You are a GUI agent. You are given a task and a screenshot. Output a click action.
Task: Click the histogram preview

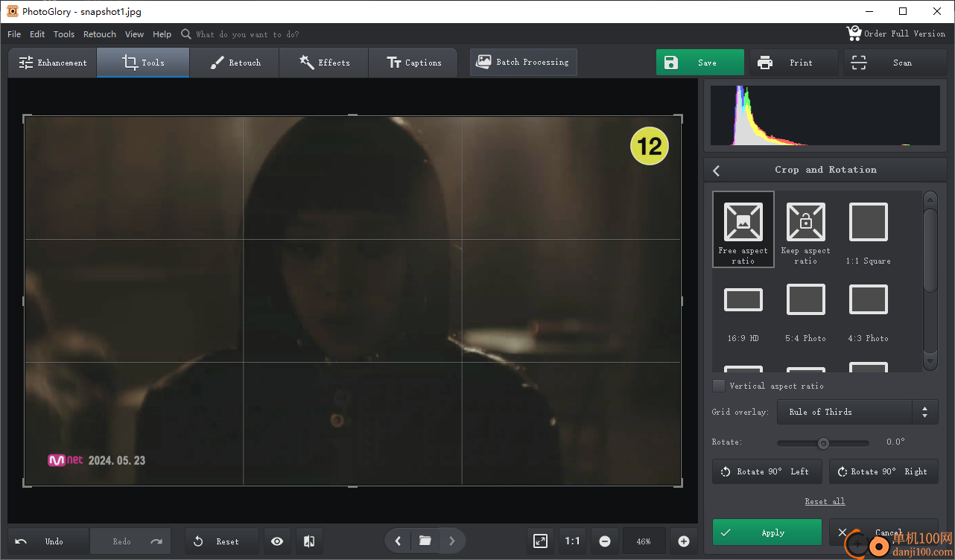tap(825, 115)
